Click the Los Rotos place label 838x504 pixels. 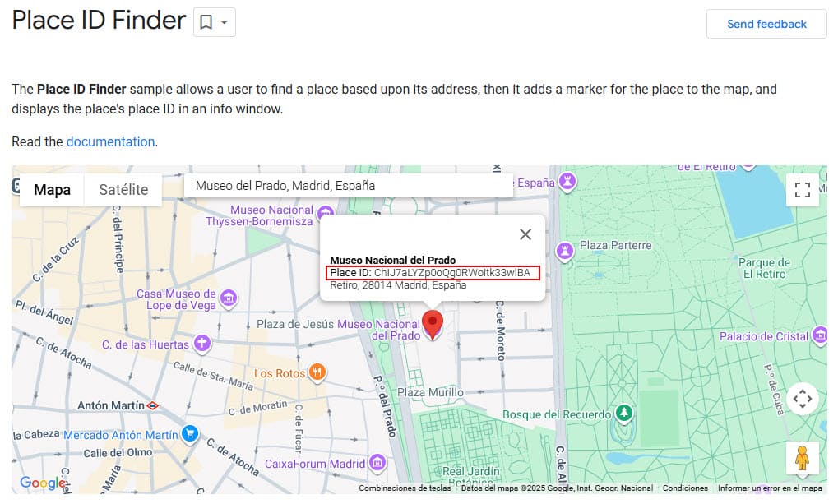pyautogui.click(x=280, y=373)
